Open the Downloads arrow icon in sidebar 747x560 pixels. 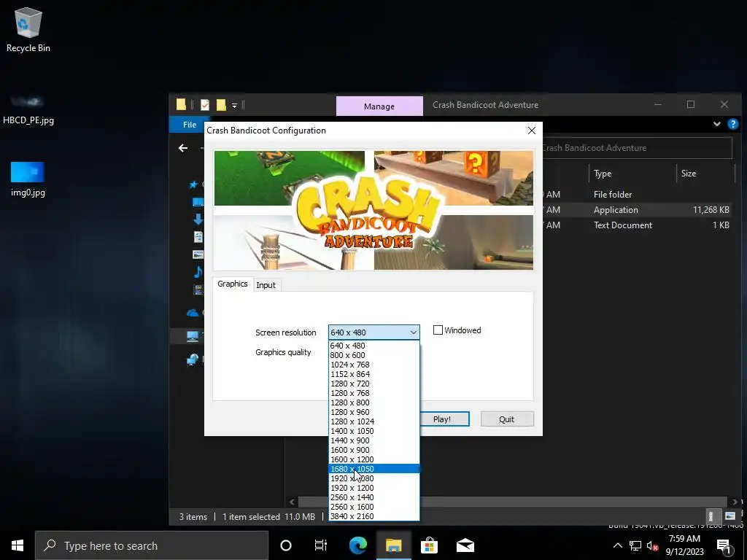(198, 219)
